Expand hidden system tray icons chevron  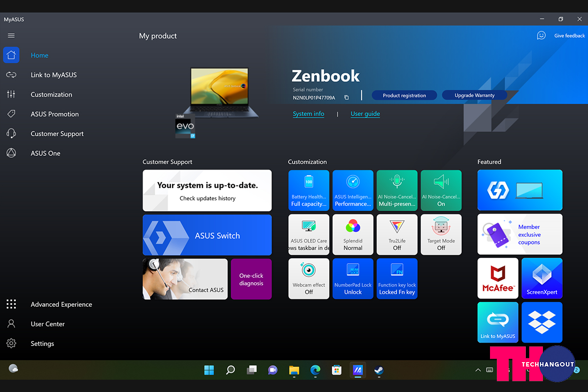tap(478, 370)
